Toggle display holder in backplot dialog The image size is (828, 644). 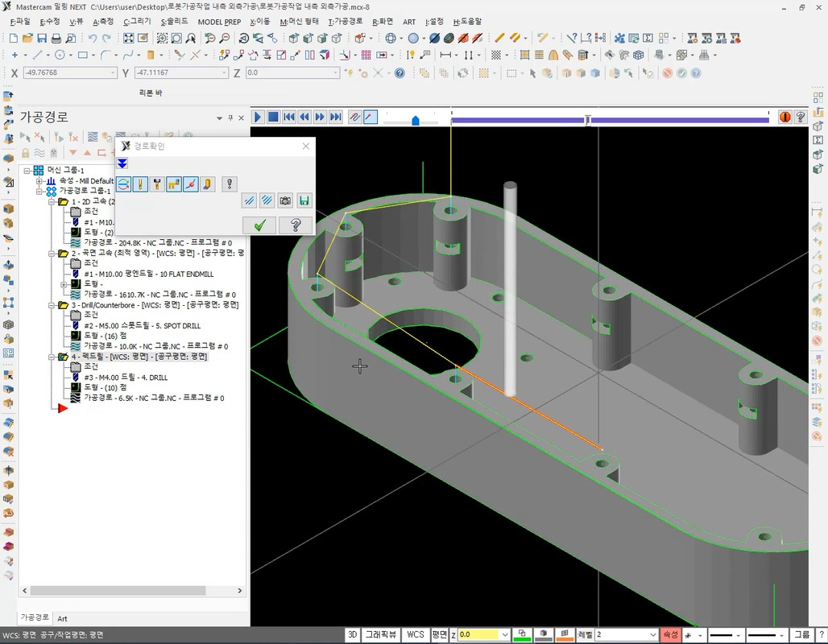point(157,184)
